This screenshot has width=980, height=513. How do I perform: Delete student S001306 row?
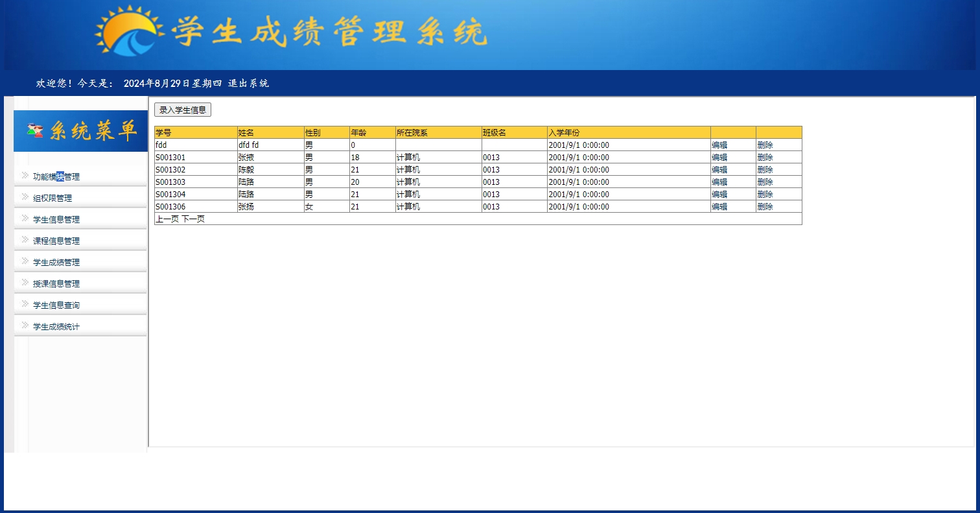[765, 206]
